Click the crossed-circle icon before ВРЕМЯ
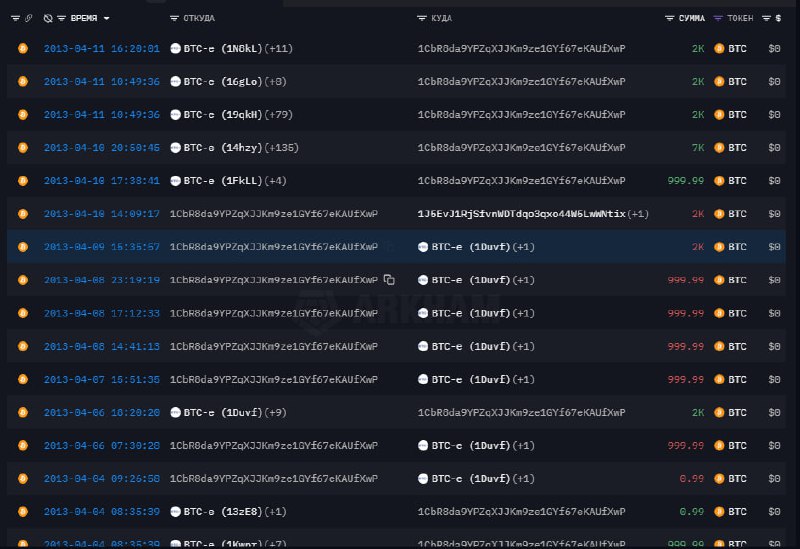 coord(48,18)
